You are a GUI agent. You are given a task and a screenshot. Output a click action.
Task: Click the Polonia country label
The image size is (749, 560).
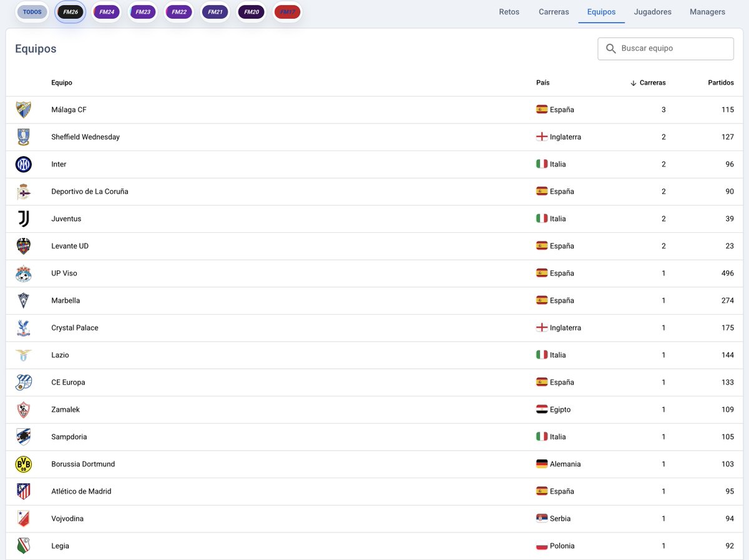[x=562, y=546]
